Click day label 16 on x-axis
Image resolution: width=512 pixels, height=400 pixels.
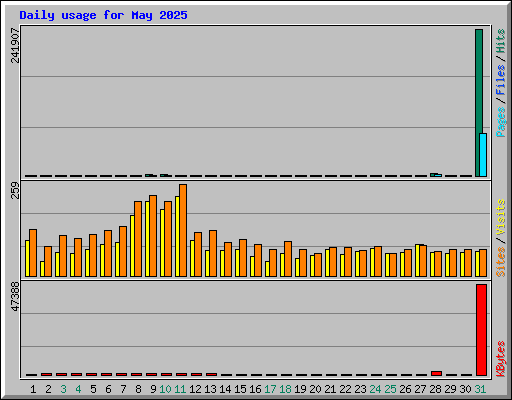[255, 389]
